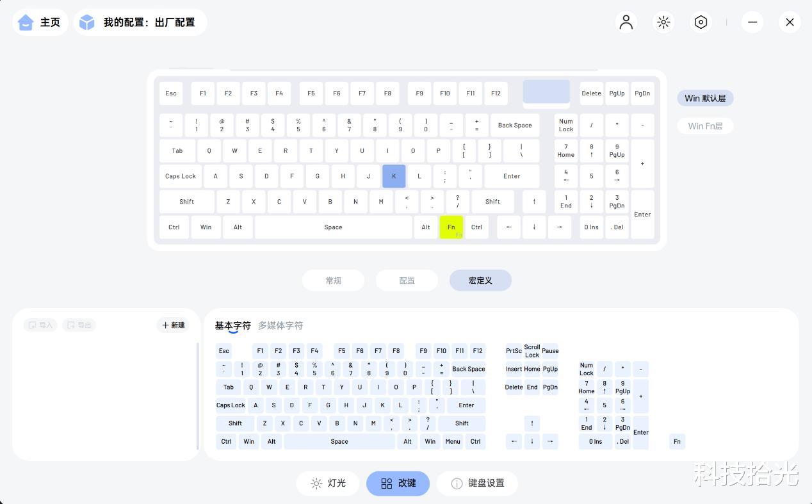Image resolution: width=812 pixels, height=504 pixels.
Task: Click the 改键 key remap button
Action: [x=398, y=484]
